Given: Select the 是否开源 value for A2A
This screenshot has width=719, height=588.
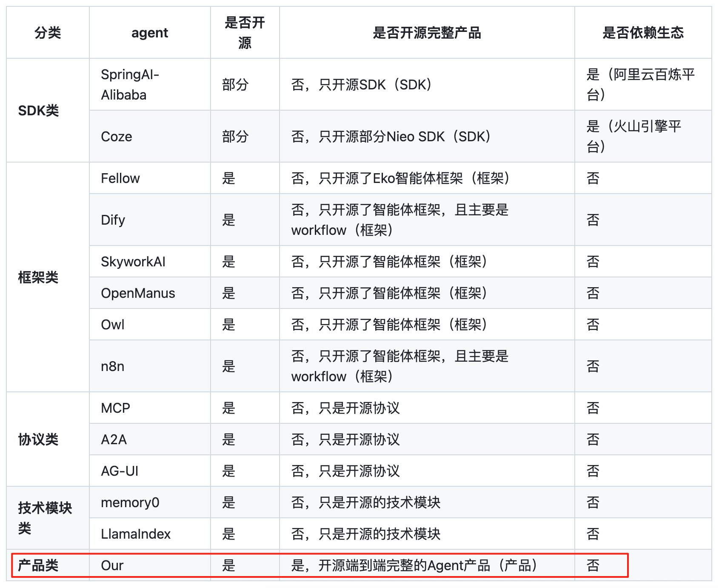Looking at the screenshot, I should [229, 440].
